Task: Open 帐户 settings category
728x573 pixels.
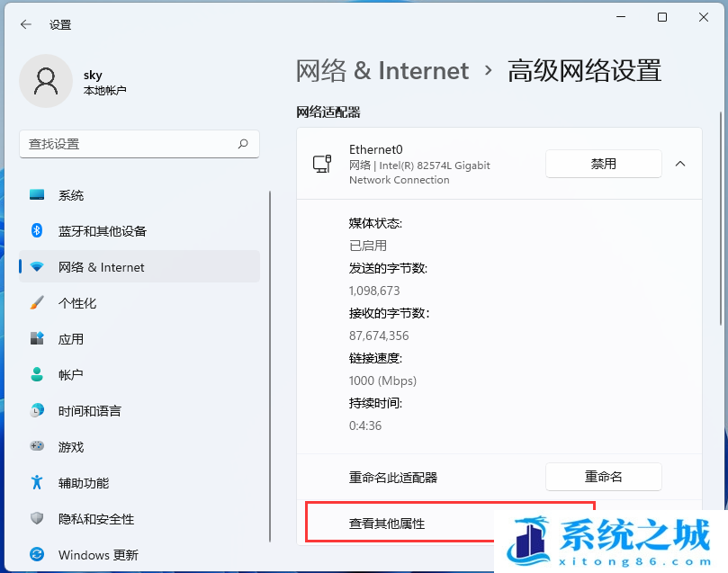Action: (x=71, y=375)
